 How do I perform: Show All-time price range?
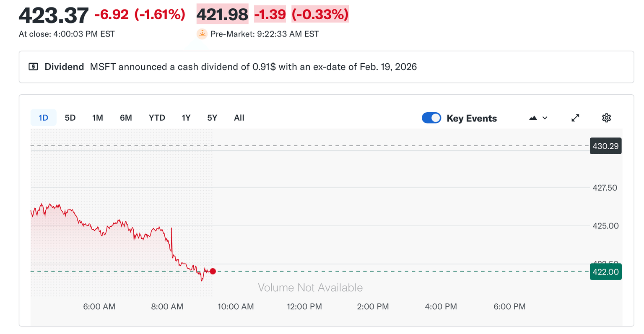[239, 118]
